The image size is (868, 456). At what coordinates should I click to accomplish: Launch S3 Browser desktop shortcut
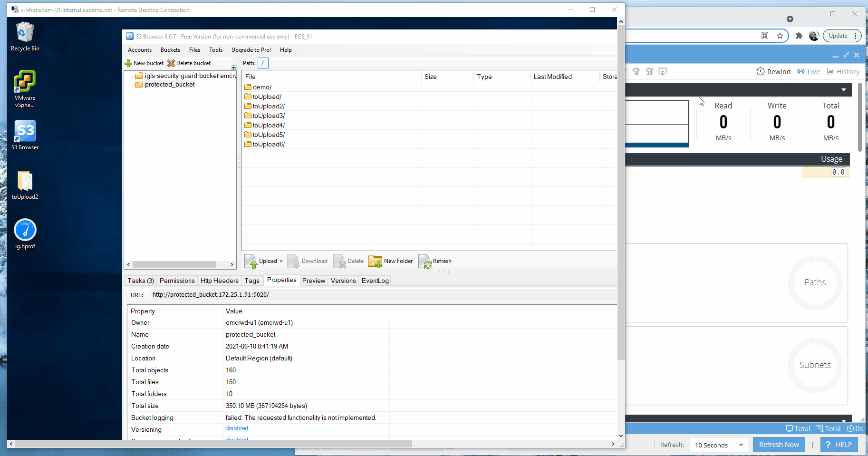coord(25,135)
